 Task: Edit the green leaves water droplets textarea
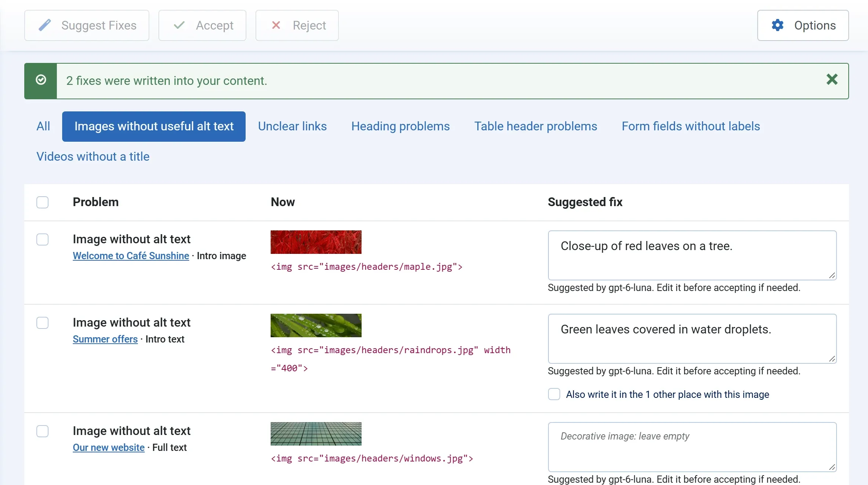[x=692, y=339]
